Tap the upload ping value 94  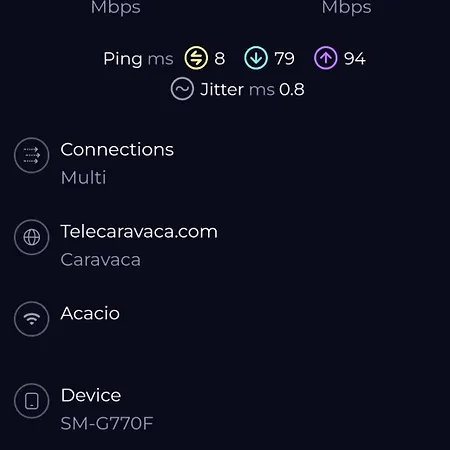(355, 59)
